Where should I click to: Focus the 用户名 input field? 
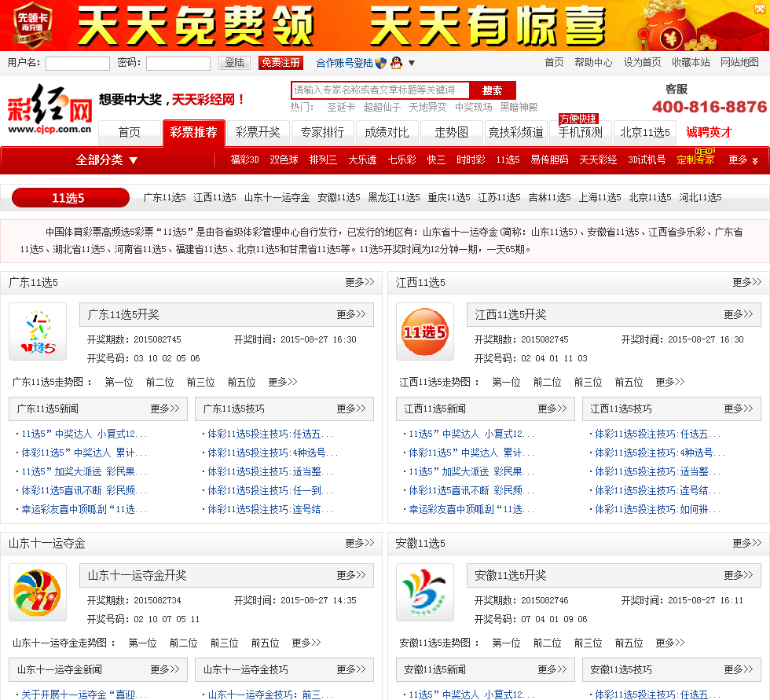pos(78,64)
